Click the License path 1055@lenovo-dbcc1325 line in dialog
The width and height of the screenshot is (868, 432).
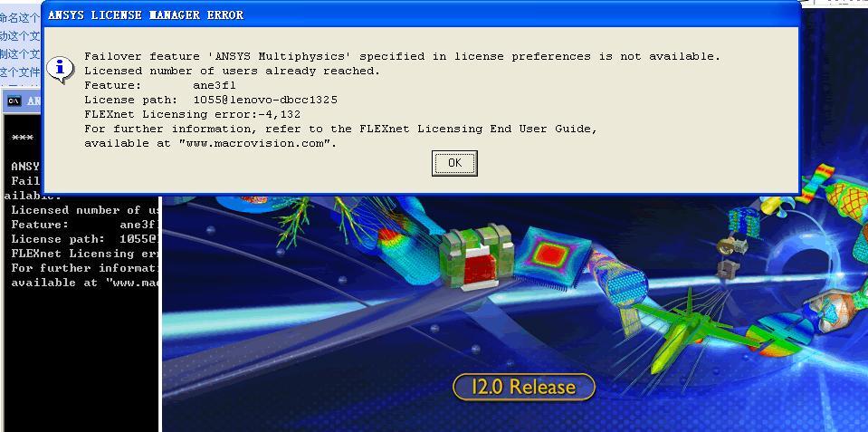click(211, 101)
